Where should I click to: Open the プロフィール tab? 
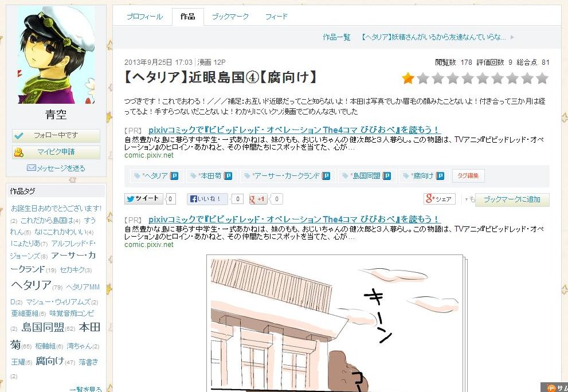coord(144,17)
